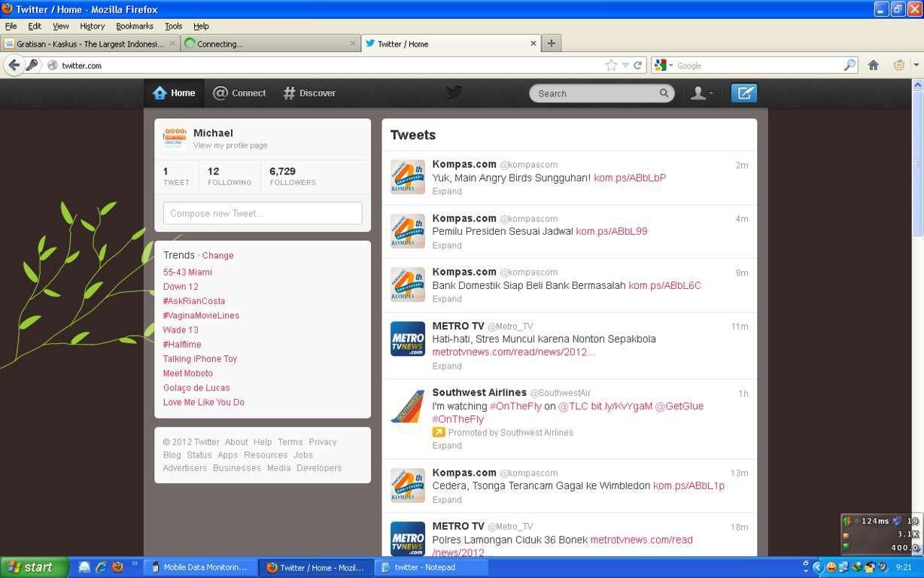
Task: Bookmark this page with star icon
Action: click(611, 65)
